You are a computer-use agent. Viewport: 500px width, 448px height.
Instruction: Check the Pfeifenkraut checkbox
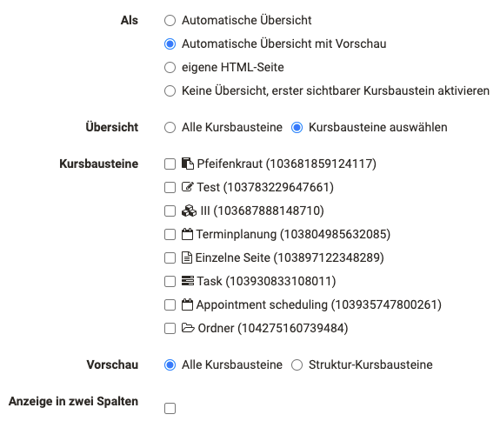coord(170,164)
